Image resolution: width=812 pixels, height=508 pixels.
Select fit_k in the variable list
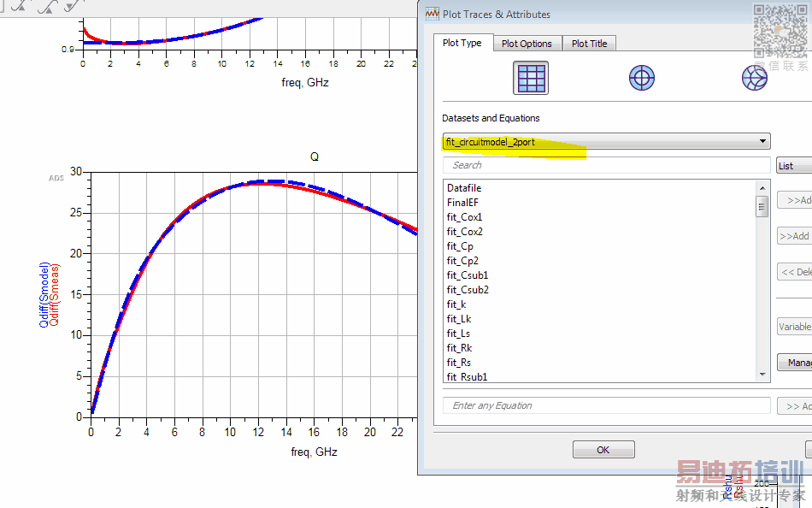click(x=456, y=304)
